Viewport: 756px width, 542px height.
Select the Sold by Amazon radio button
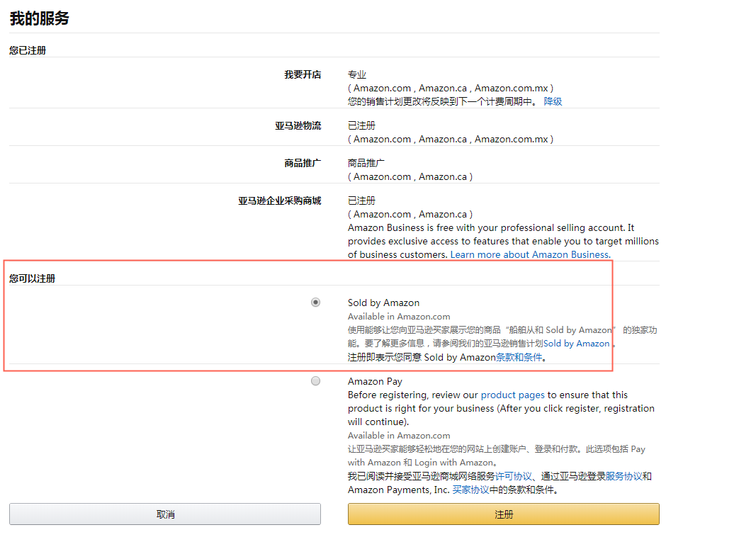[315, 303]
